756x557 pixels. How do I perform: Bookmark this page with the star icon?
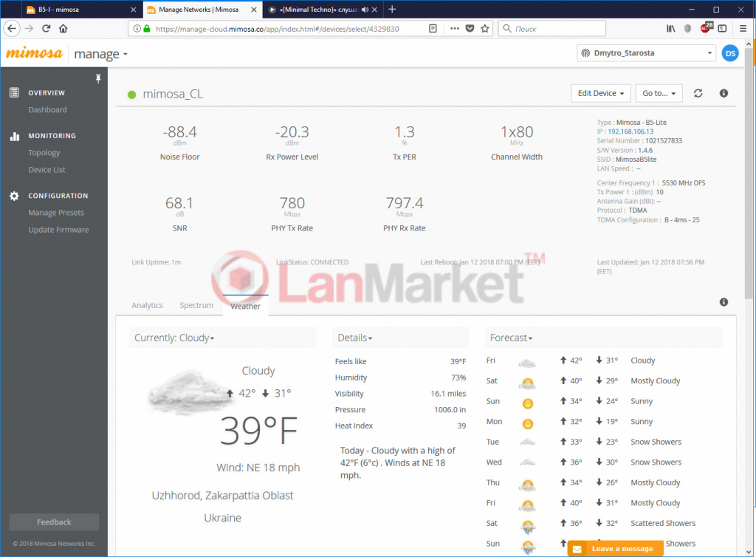pyautogui.click(x=485, y=29)
